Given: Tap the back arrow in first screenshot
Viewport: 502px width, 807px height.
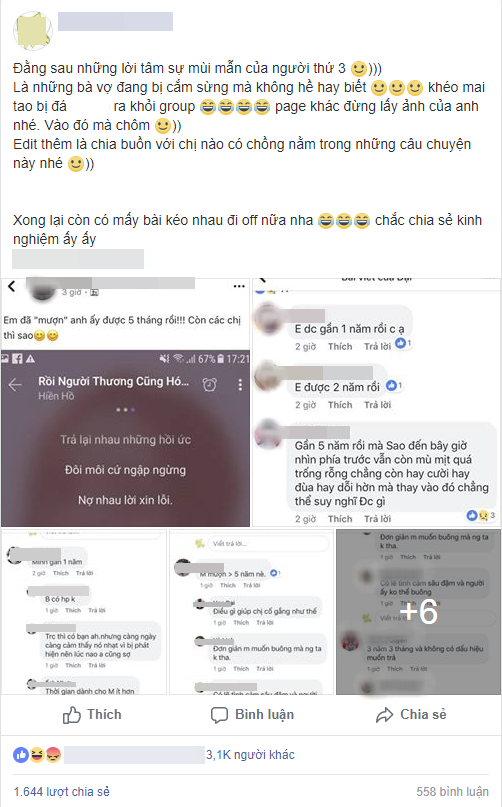Looking at the screenshot, I should (x=12, y=286).
